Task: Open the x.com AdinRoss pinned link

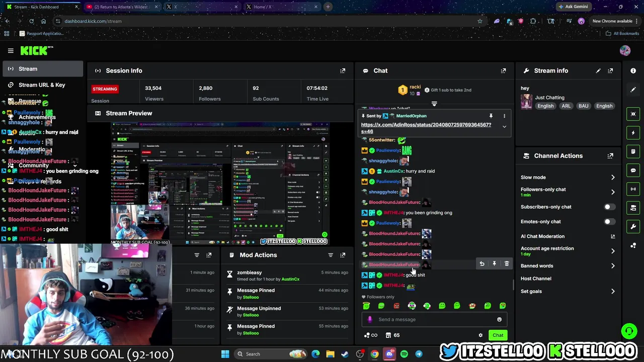Action: click(x=426, y=128)
